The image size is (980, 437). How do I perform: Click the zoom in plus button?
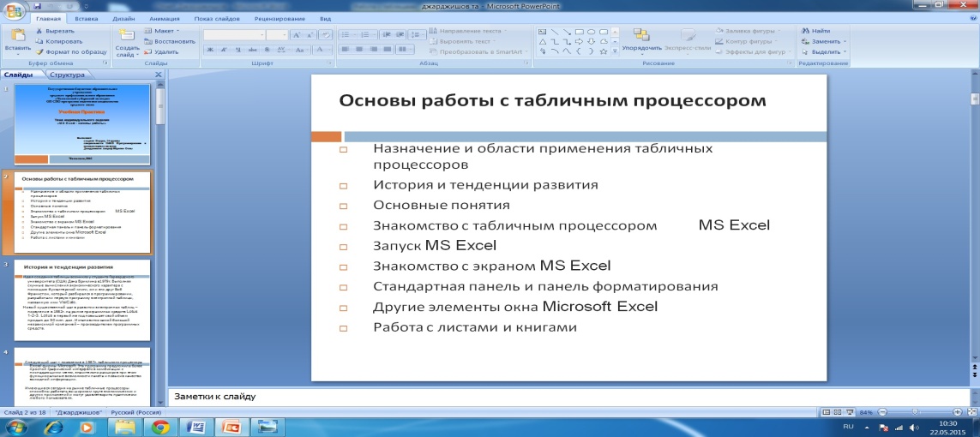click(x=958, y=412)
